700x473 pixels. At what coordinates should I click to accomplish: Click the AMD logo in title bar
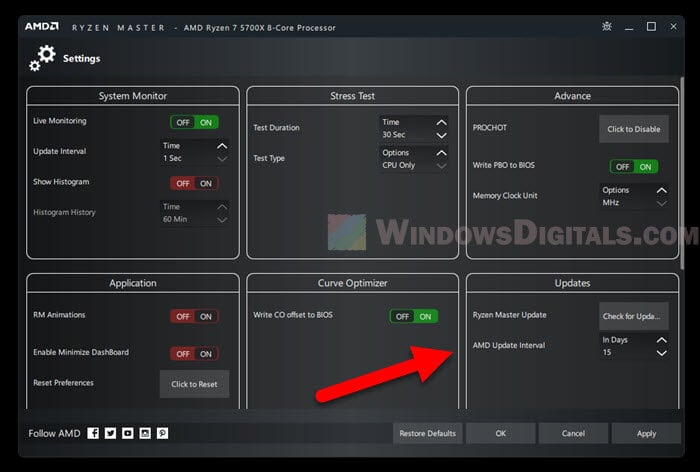42,27
